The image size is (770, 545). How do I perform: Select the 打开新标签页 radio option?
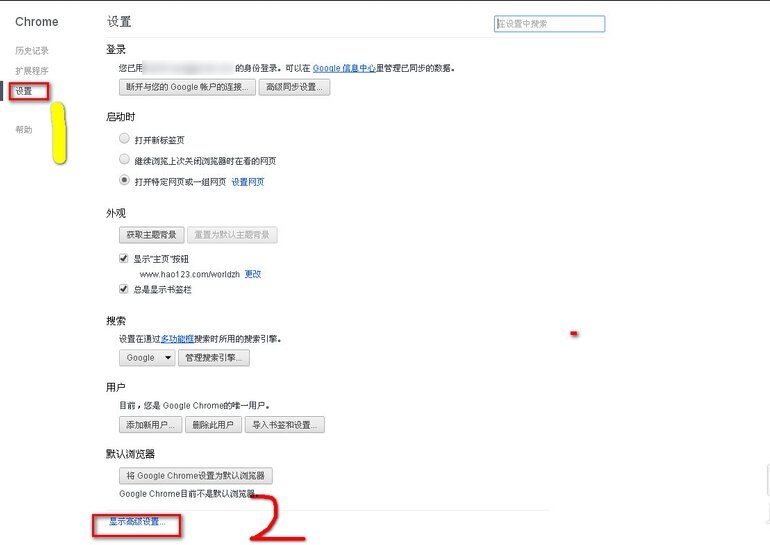point(124,138)
